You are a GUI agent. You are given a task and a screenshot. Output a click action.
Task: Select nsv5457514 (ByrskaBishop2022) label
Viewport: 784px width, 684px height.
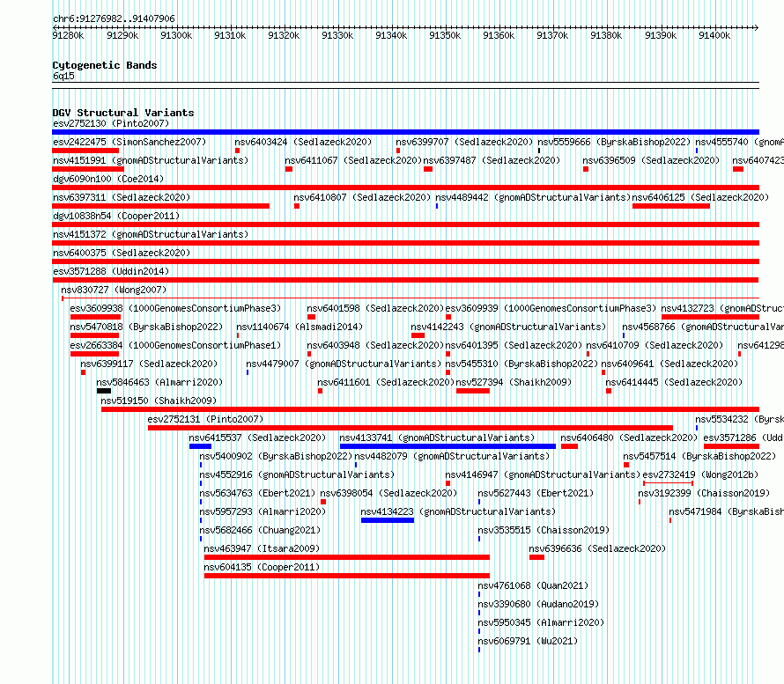[699, 456]
